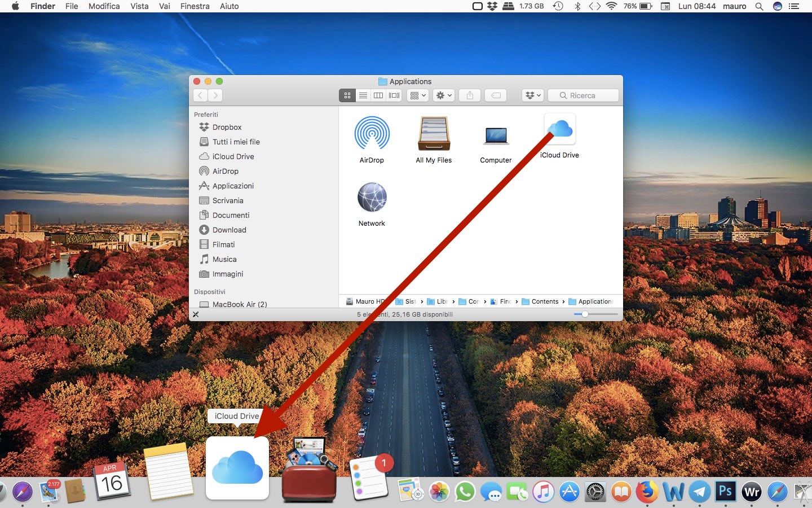The width and height of the screenshot is (812, 508).
Task: Open the Vai menu
Action: 165,6
